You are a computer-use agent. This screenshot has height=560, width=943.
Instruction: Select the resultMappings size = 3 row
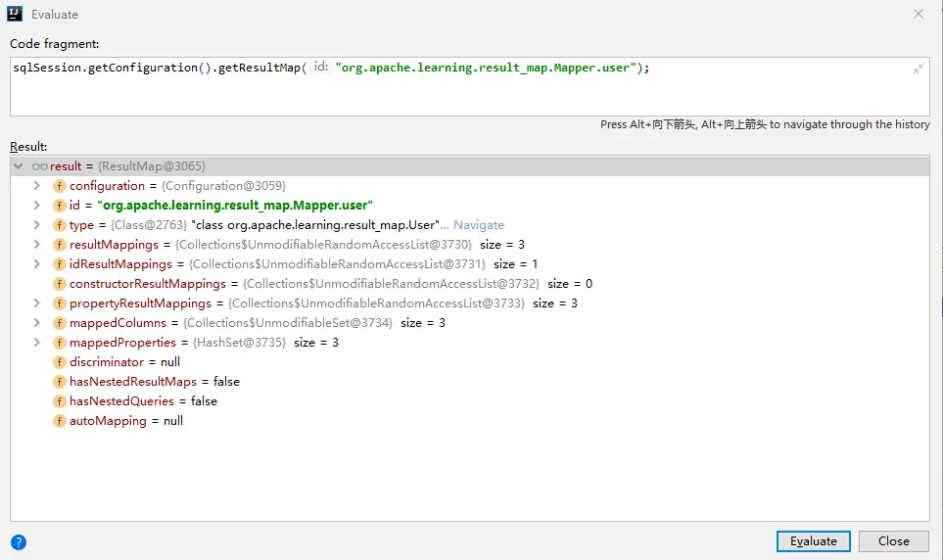tap(470, 244)
